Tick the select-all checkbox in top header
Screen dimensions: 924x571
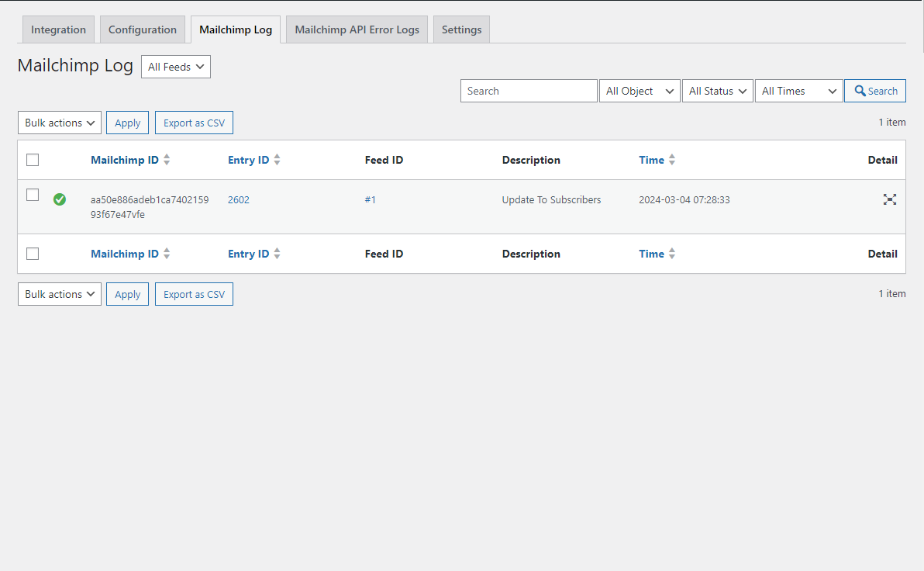pyautogui.click(x=33, y=160)
